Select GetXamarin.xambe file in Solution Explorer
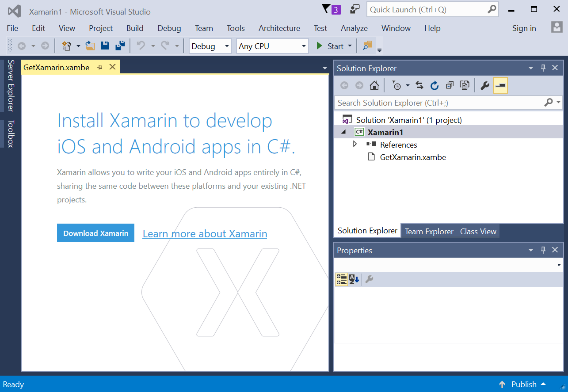This screenshot has width=568, height=392. [413, 157]
